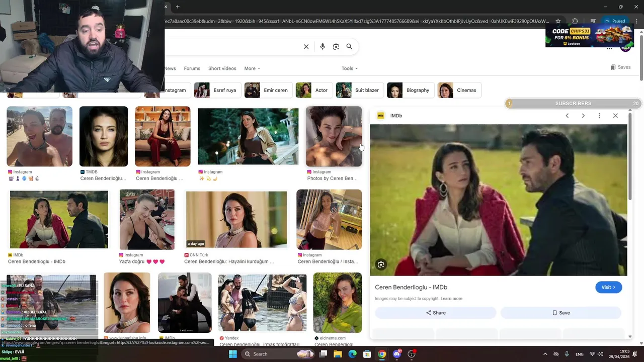Open File Explorer from the taskbar

(338, 354)
